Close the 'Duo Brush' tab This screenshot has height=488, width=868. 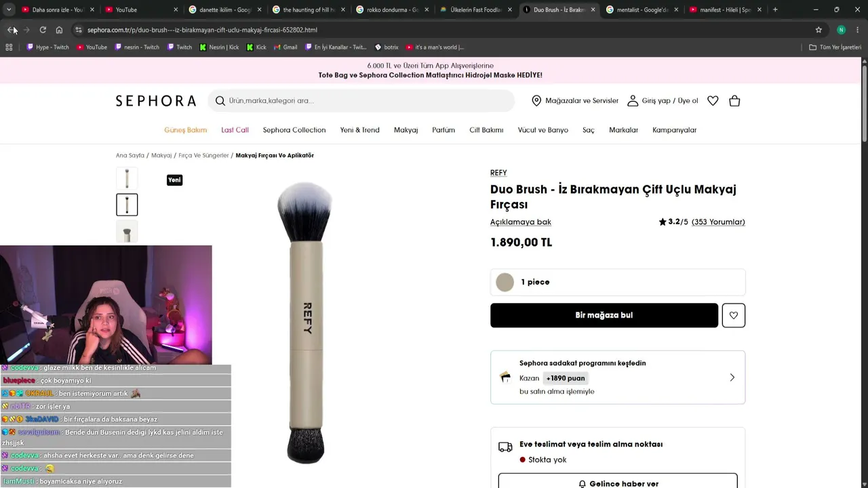tap(593, 9)
